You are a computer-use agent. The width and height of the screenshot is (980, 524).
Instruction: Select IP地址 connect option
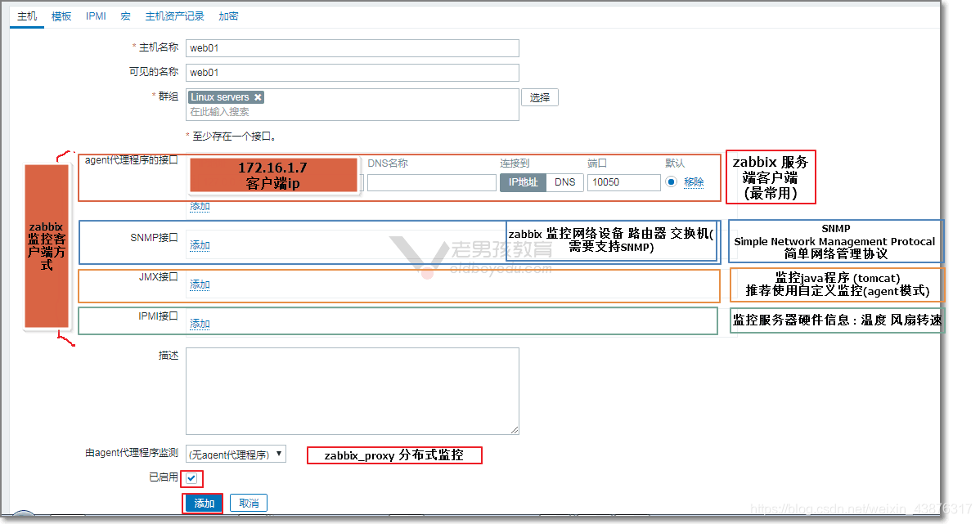pyautogui.click(x=523, y=182)
